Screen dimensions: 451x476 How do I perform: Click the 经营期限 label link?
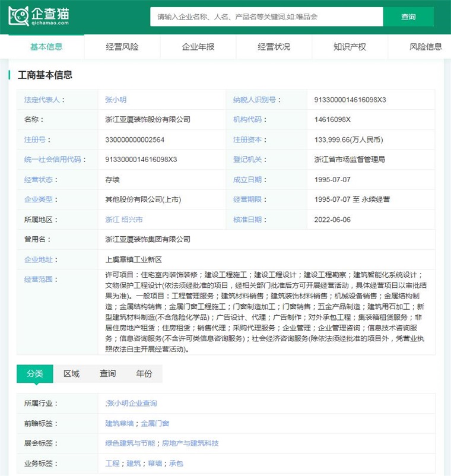(247, 199)
